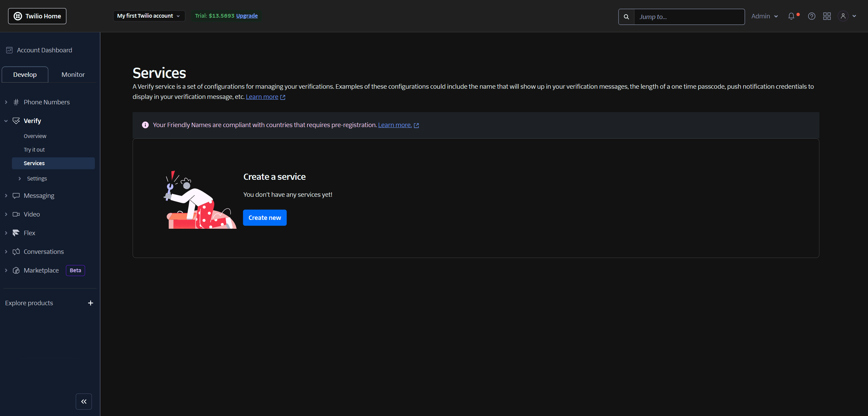Collapse the sidebar with double-chevron icon

[84, 401]
